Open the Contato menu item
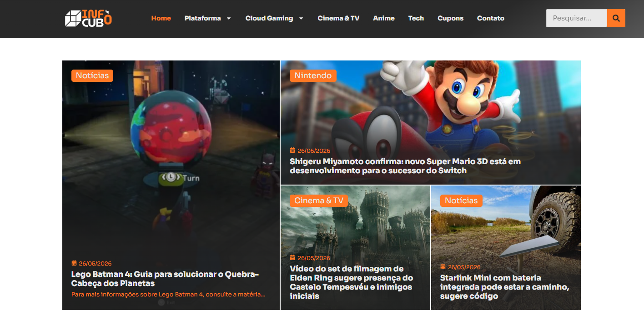 [491, 18]
